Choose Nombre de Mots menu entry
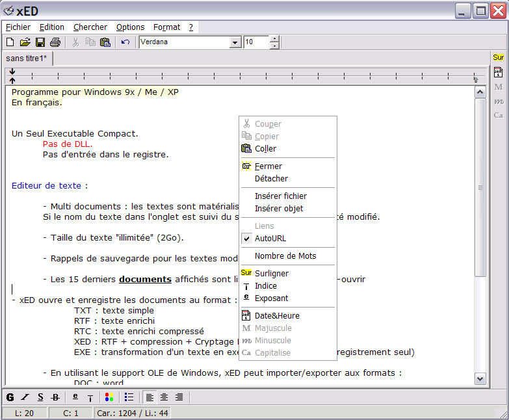Image resolution: width=509 pixels, height=420 pixels. [287, 256]
